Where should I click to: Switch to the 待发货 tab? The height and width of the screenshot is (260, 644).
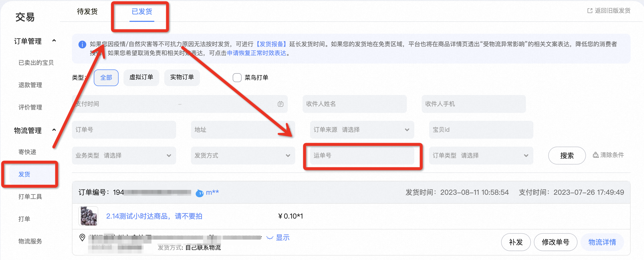[87, 11]
